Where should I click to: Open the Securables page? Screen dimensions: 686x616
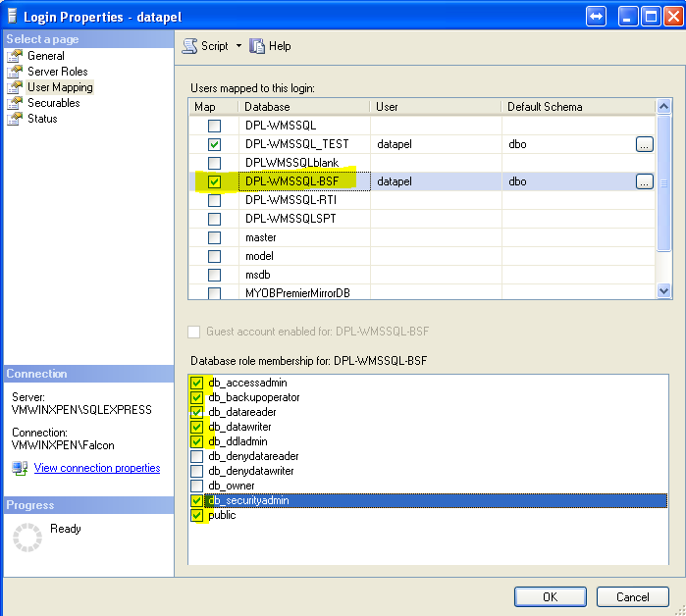pos(53,103)
